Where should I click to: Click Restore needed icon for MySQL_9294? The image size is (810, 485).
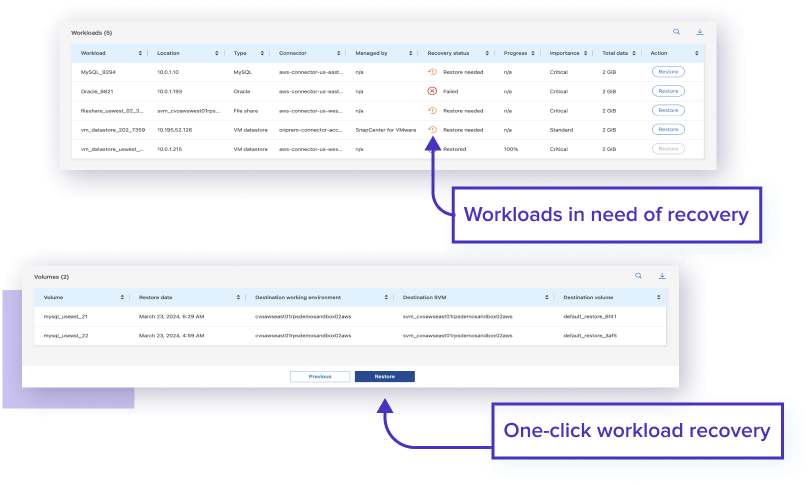coord(432,72)
